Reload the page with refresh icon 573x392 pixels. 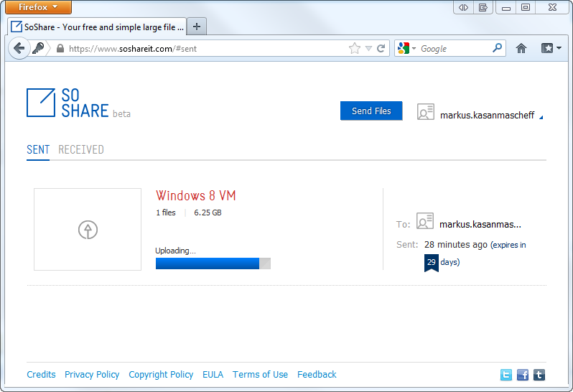(x=381, y=48)
